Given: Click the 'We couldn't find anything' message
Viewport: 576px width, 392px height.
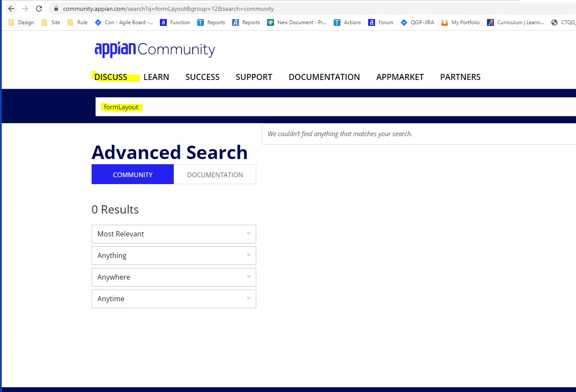Looking at the screenshot, I should pyautogui.click(x=340, y=134).
